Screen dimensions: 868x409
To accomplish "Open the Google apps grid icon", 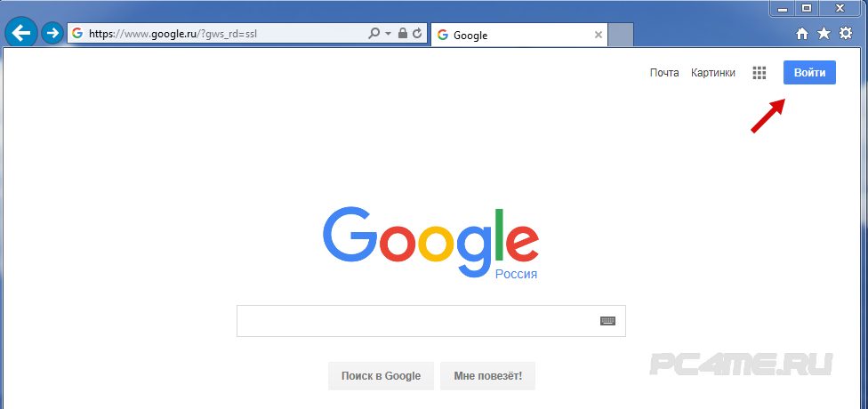I will click(x=759, y=73).
